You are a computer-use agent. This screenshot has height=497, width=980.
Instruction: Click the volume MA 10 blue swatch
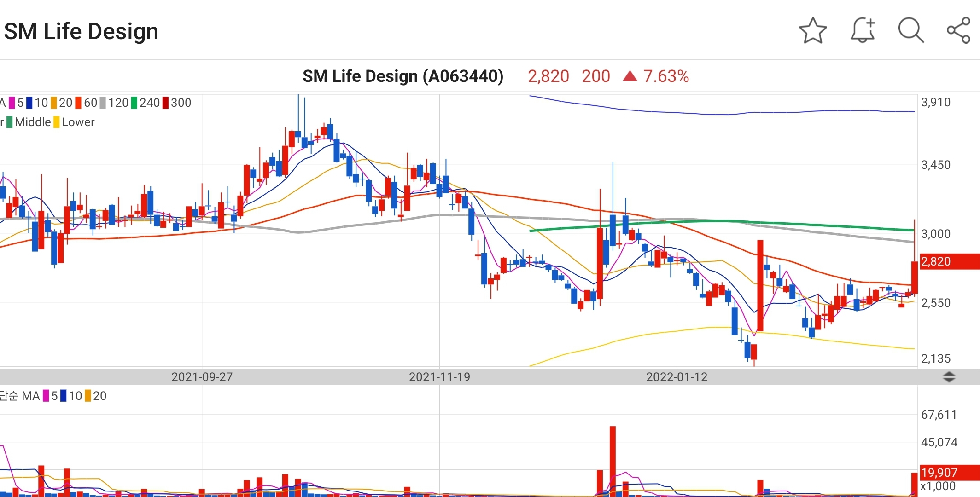pos(64,396)
